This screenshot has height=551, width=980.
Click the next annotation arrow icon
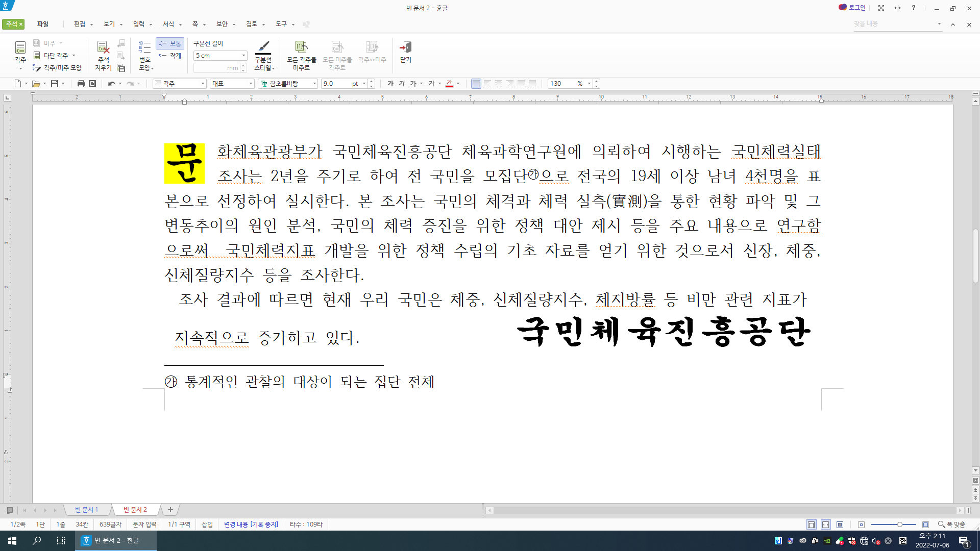pyautogui.click(x=121, y=55)
